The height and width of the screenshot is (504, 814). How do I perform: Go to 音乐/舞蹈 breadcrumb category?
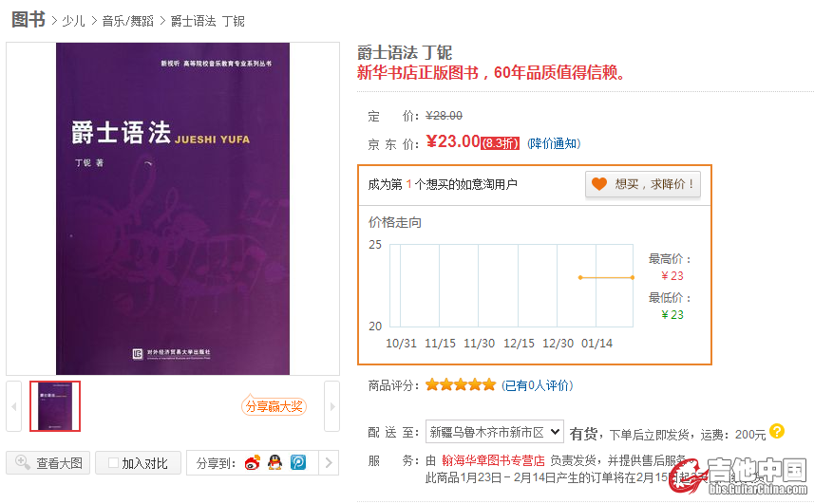[x=127, y=21]
